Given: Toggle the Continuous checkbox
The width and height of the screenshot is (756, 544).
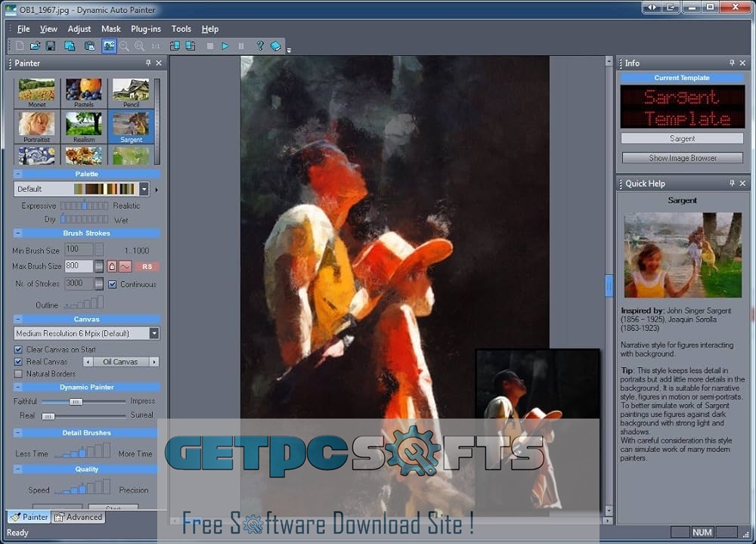Looking at the screenshot, I should tap(113, 284).
